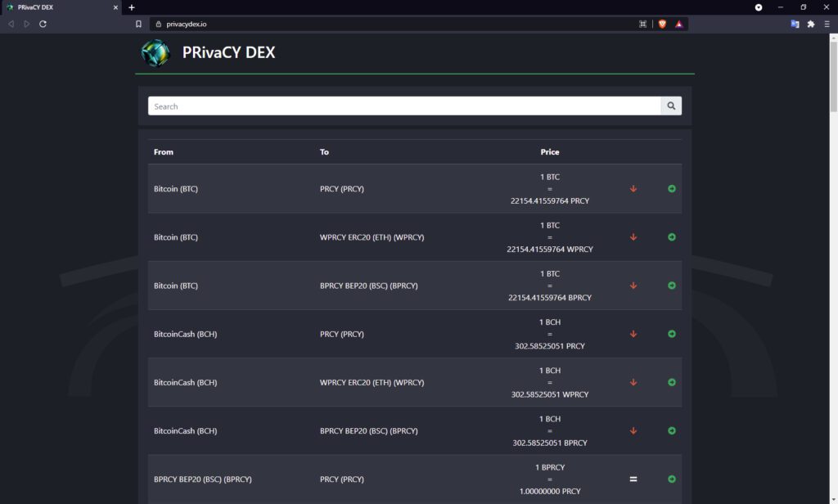Click red down arrow for BTC to BPRCY
Viewport: 838px width, 504px height.
tap(633, 286)
